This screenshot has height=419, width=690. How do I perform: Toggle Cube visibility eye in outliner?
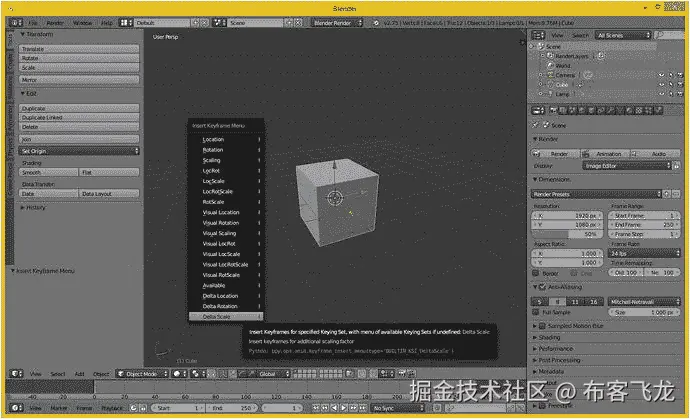[661, 85]
